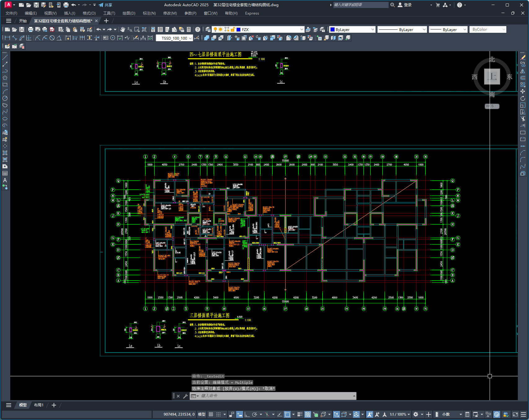Select the Polygon draw tool
Image resolution: width=529 pixels, height=420 pixels.
(5, 78)
